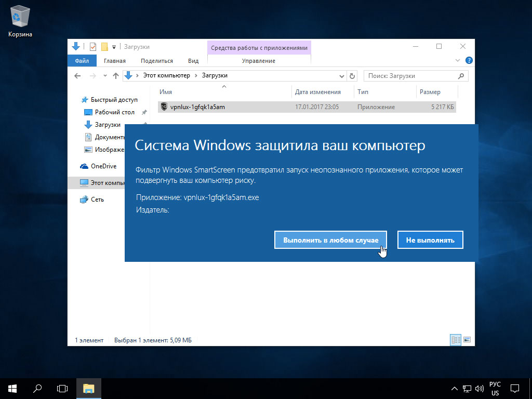Open taskbar search magnifier
This screenshot has height=399, width=532.
(37, 389)
